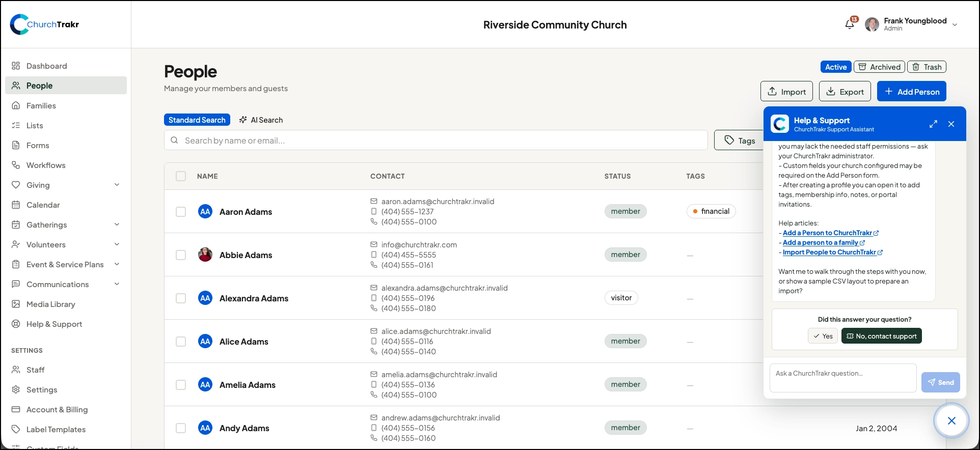
Task: Open the user account dropdown arrow
Action: [x=955, y=24]
